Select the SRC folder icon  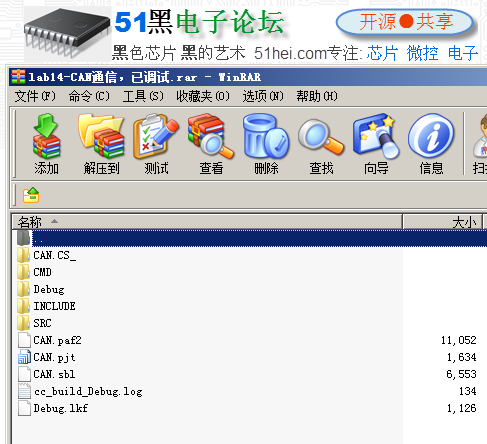coord(24,323)
